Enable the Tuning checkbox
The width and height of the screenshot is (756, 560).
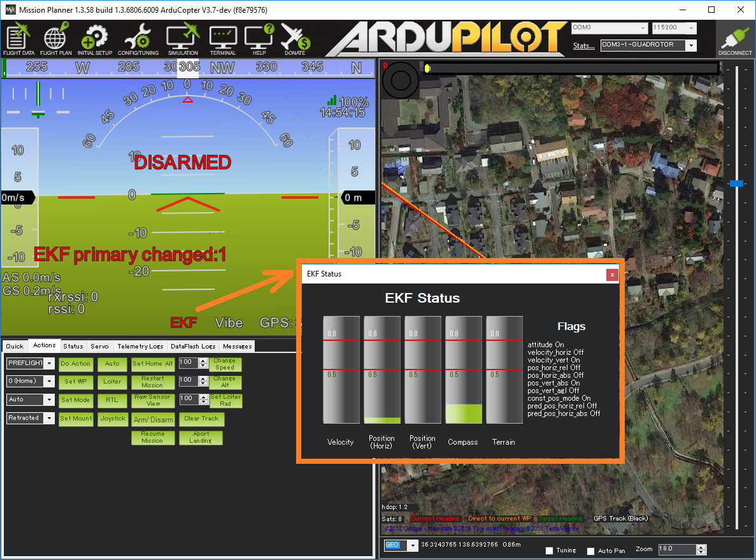point(549,550)
